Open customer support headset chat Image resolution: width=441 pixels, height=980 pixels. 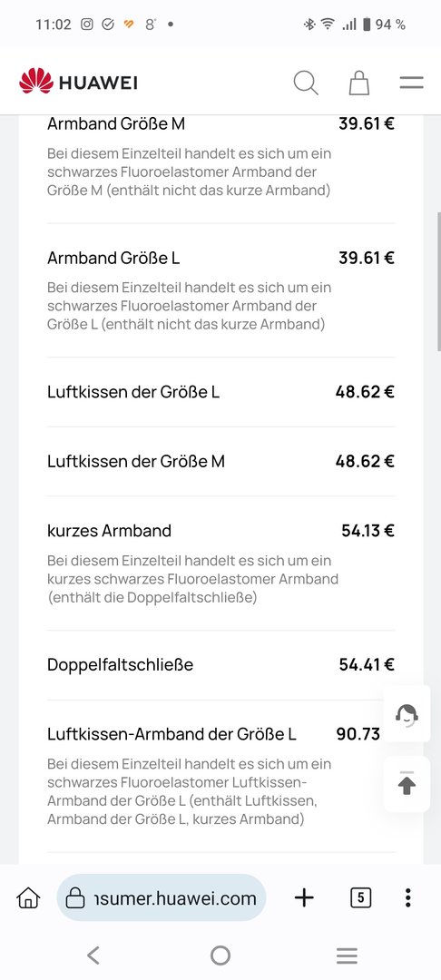(x=407, y=714)
